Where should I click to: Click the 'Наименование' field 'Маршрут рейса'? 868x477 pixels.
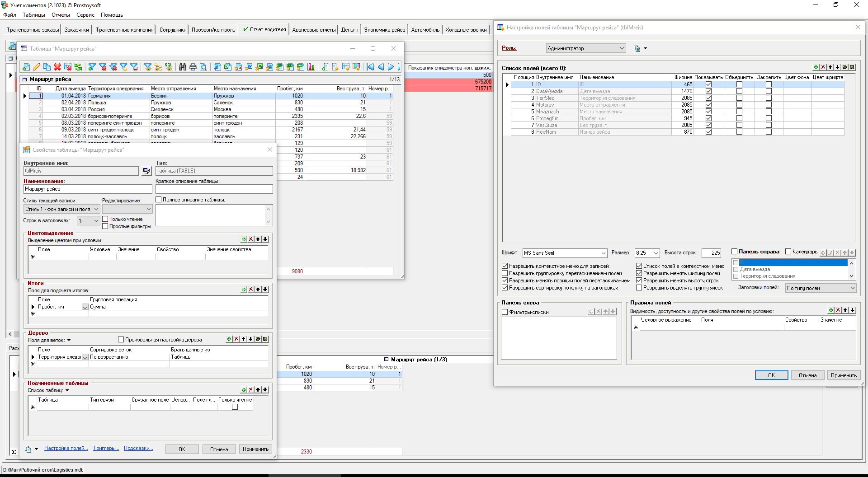pos(88,189)
